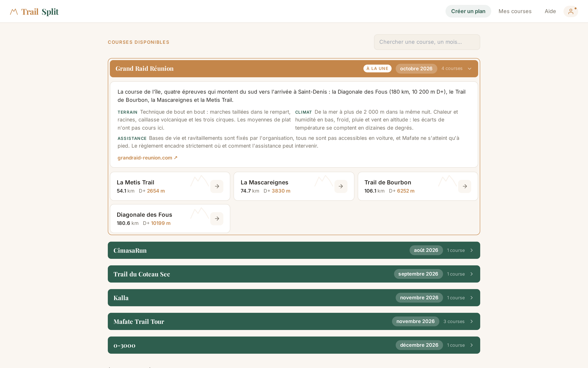Open Diagonale des Fous arrow button
The width and height of the screenshot is (588, 368).
coord(217,219)
